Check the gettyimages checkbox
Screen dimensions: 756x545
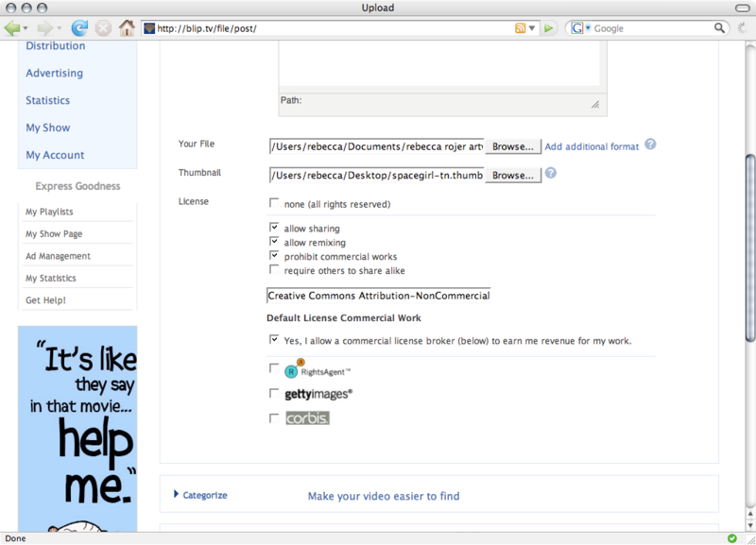pos(274,394)
